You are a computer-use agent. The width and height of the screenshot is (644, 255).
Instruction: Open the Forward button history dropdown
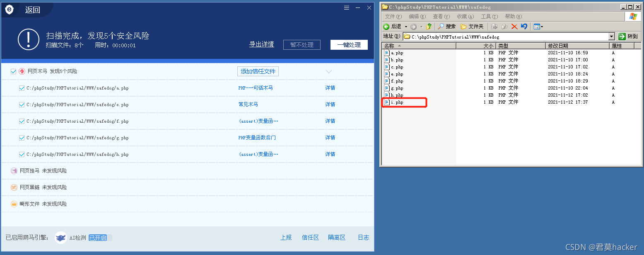421,27
